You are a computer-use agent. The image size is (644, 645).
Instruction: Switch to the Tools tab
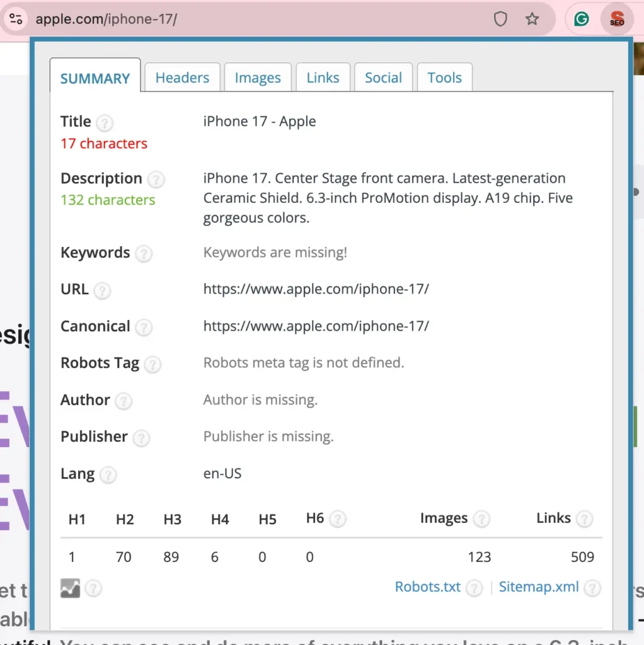point(444,77)
